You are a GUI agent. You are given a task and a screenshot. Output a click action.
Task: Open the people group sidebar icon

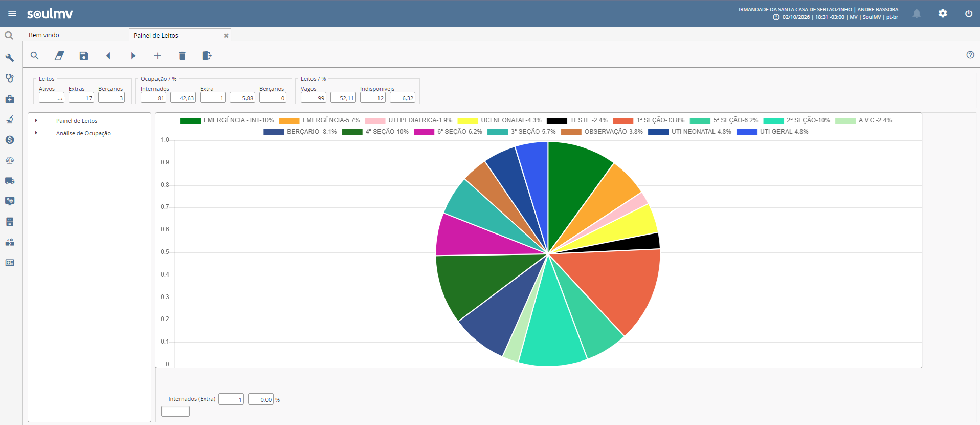coord(10,242)
